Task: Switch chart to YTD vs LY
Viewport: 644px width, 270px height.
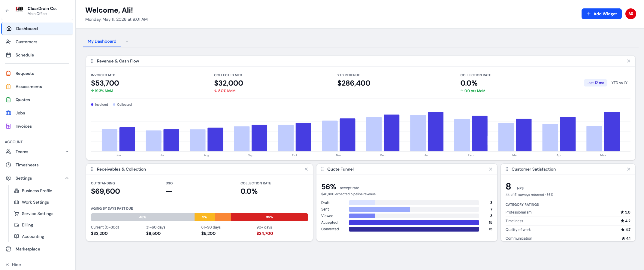Action: [619, 83]
